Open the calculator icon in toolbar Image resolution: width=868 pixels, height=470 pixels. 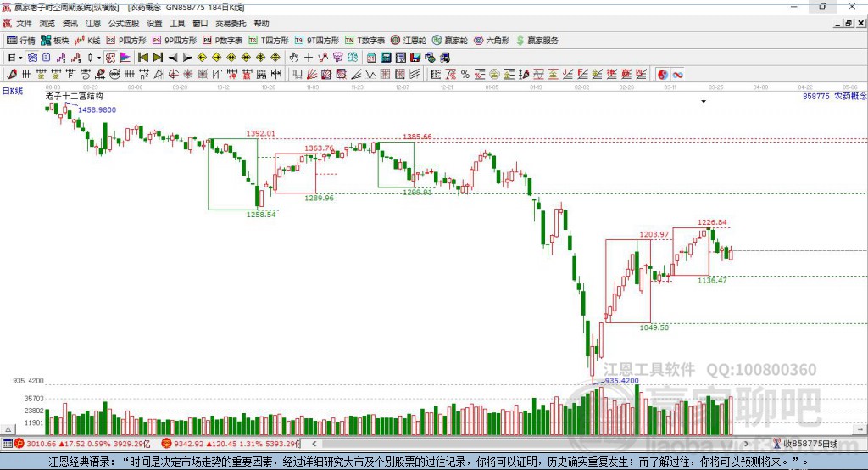[387, 58]
